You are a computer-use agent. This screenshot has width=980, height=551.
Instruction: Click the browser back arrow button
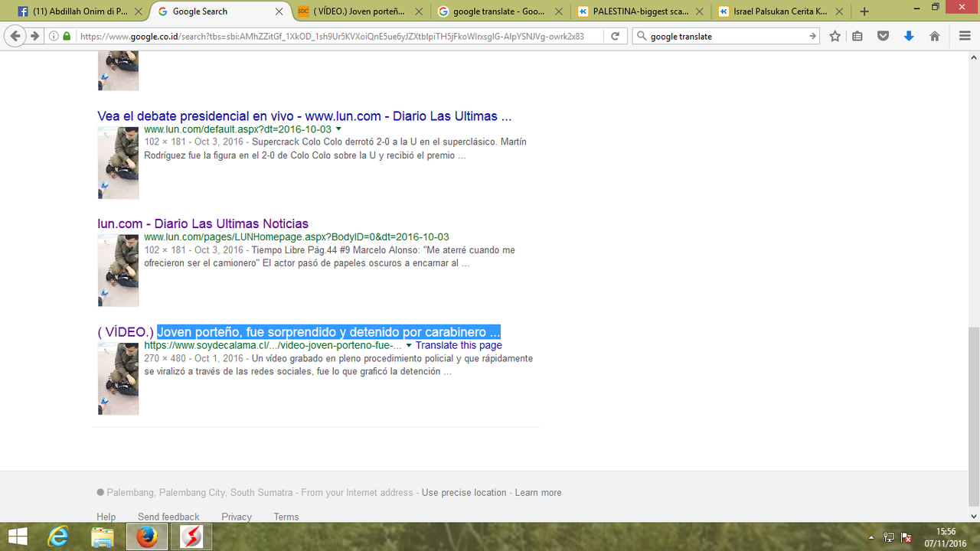(x=15, y=36)
